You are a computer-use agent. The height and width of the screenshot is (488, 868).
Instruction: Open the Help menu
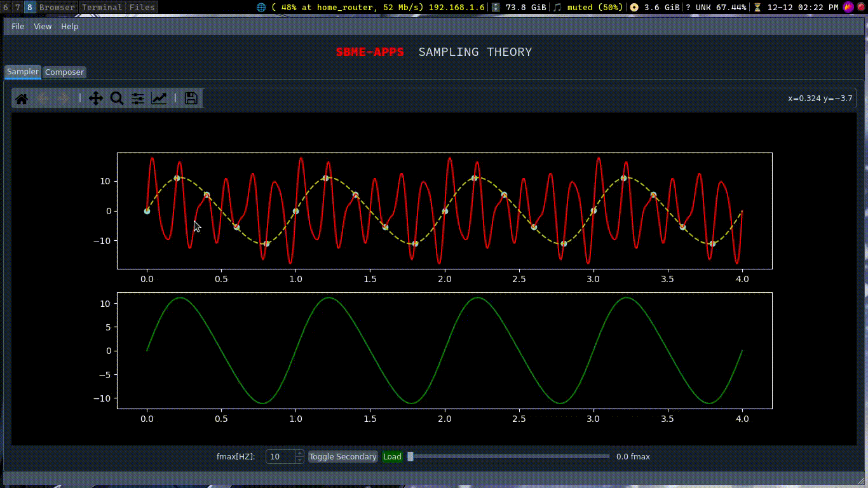coord(70,26)
